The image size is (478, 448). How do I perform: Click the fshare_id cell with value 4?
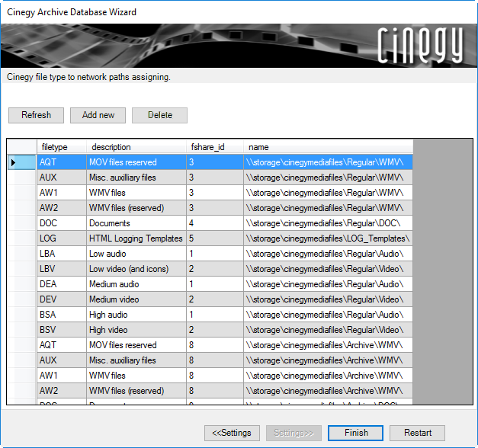[x=215, y=223]
